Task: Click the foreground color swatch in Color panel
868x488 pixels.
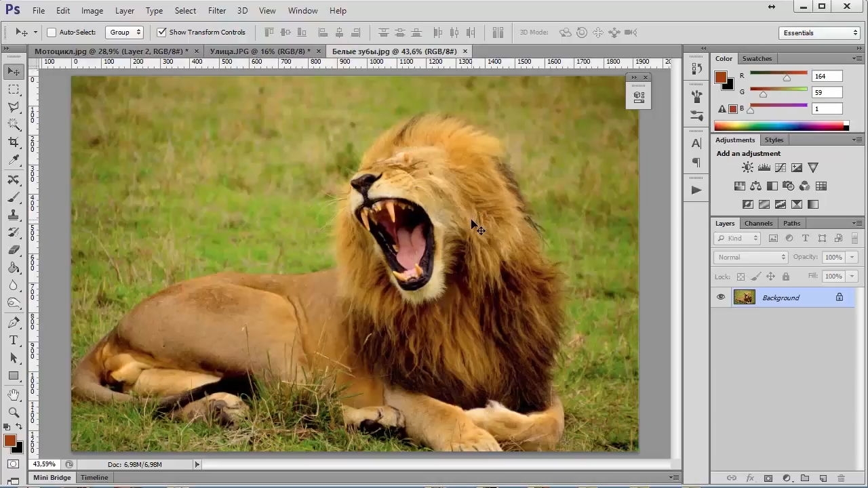Action: 721,77
